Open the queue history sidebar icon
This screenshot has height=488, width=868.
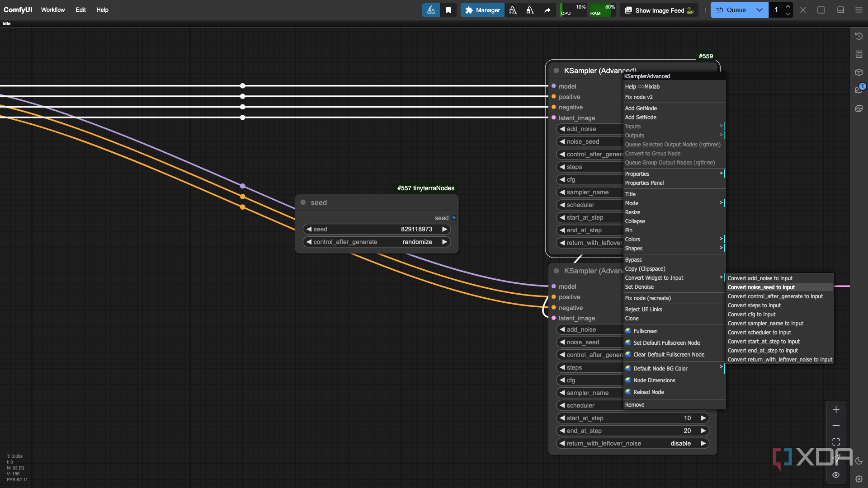(x=859, y=36)
